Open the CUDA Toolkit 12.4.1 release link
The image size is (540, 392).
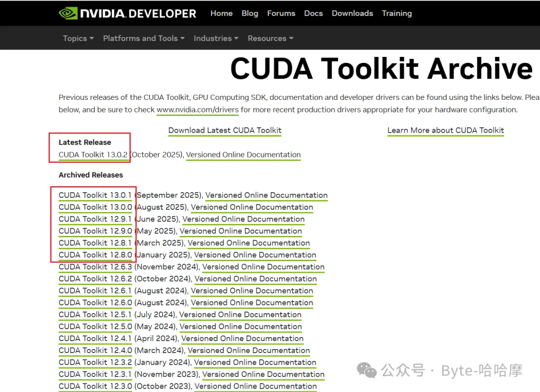[x=95, y=339]
